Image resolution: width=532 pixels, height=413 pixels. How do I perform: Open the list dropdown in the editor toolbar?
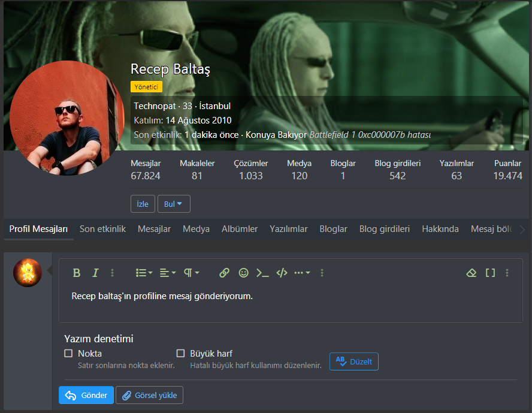[144, 273]
